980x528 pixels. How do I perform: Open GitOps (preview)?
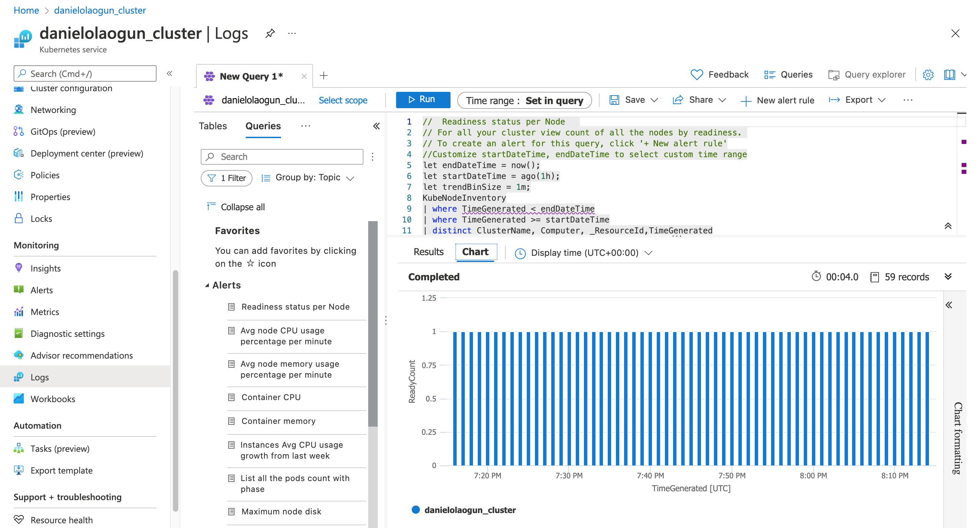63,132
